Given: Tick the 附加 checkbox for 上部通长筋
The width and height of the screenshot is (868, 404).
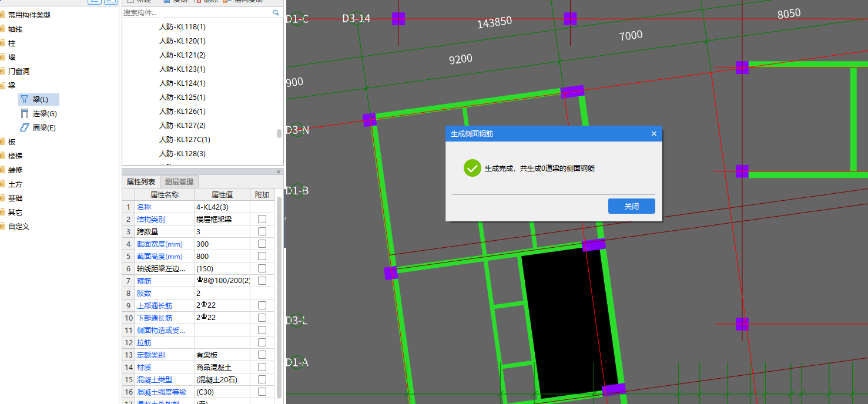Looking at the screenshot, I should click(x=262, y=305).
